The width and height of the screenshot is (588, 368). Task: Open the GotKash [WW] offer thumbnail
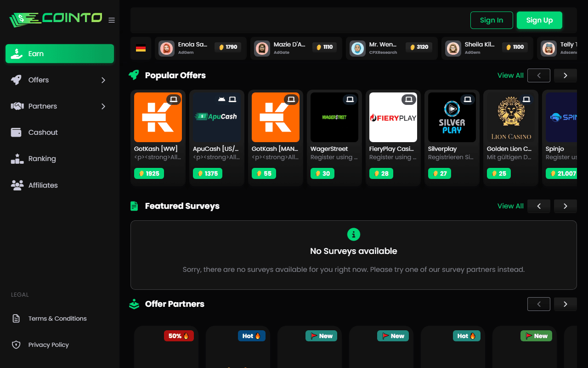tap(158, 117)
